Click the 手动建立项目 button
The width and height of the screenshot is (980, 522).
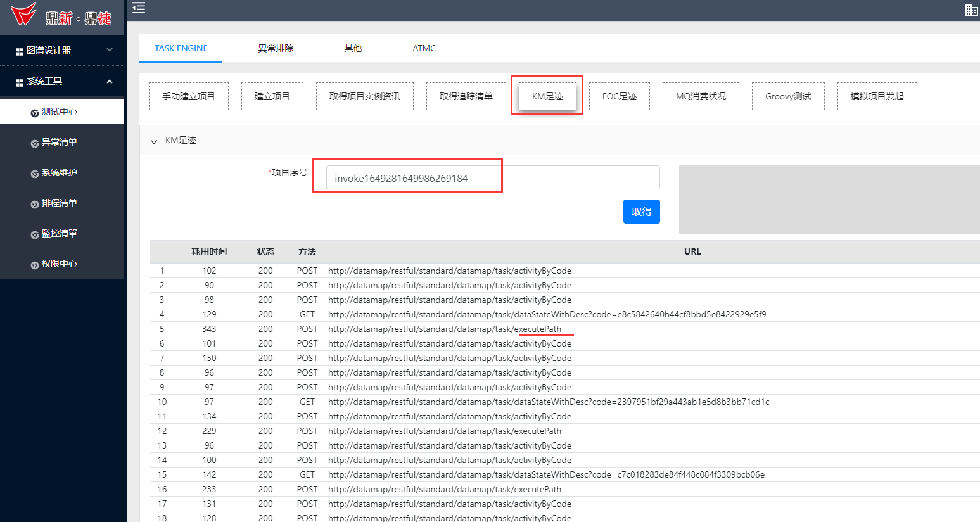click(189, 96)
